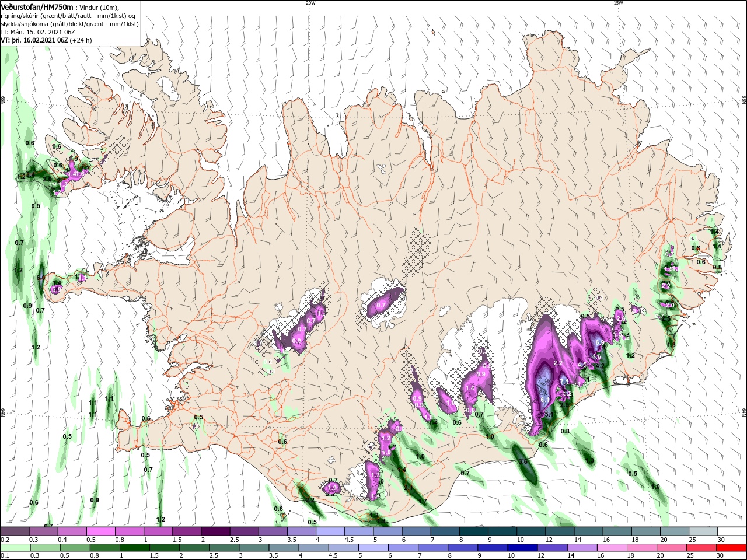Click the 20W longitude label
This screenshot has width=747, height=560.
click(310, 3)
